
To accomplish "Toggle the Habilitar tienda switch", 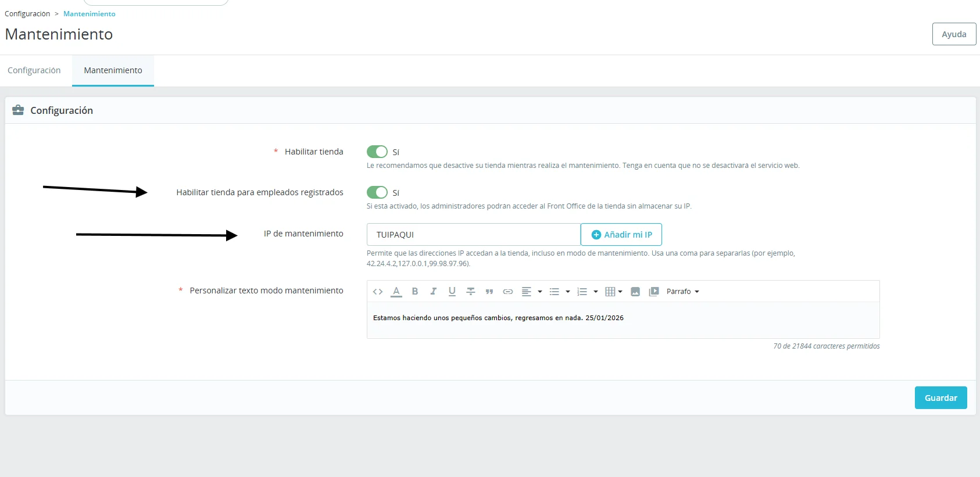I will click(x=377, y=152).
